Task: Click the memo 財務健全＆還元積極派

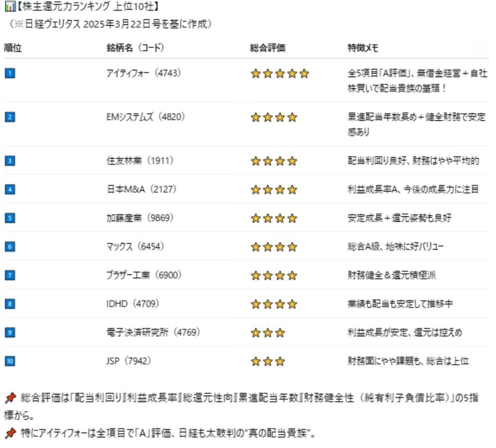Action: point(392,275)
